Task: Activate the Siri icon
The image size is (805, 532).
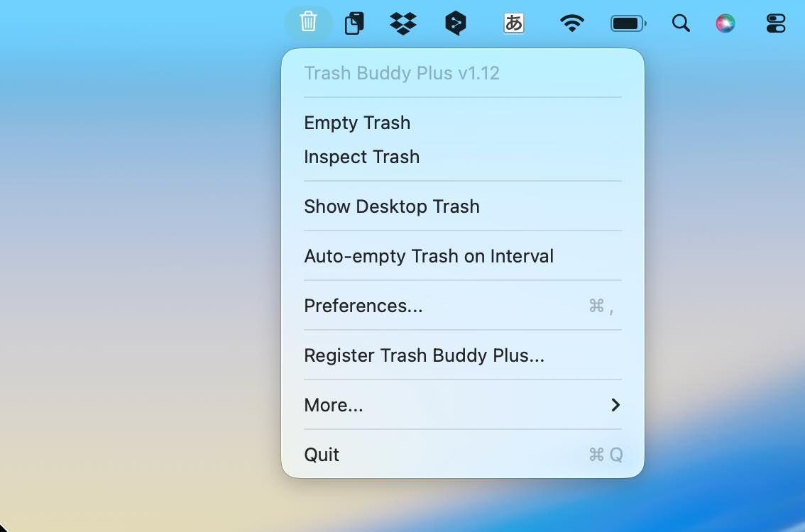Action: (725, 23)
